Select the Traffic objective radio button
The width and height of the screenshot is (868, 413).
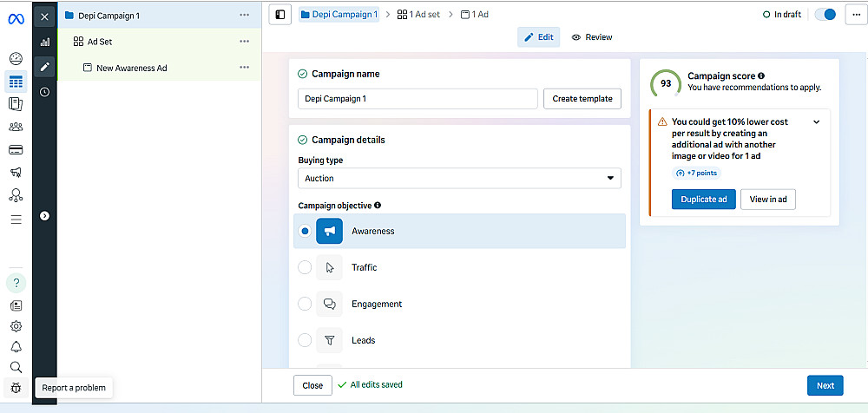click(305, 267)
